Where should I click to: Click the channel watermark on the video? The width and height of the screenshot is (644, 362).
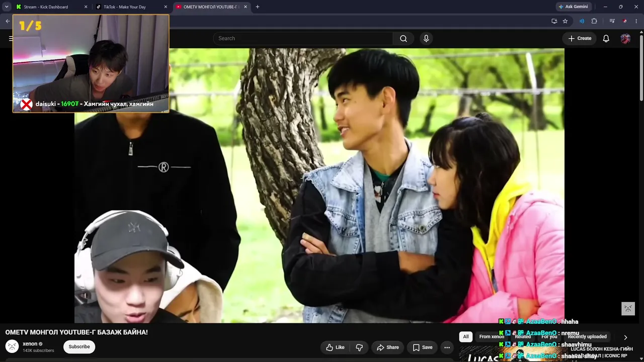click(628, 308)
